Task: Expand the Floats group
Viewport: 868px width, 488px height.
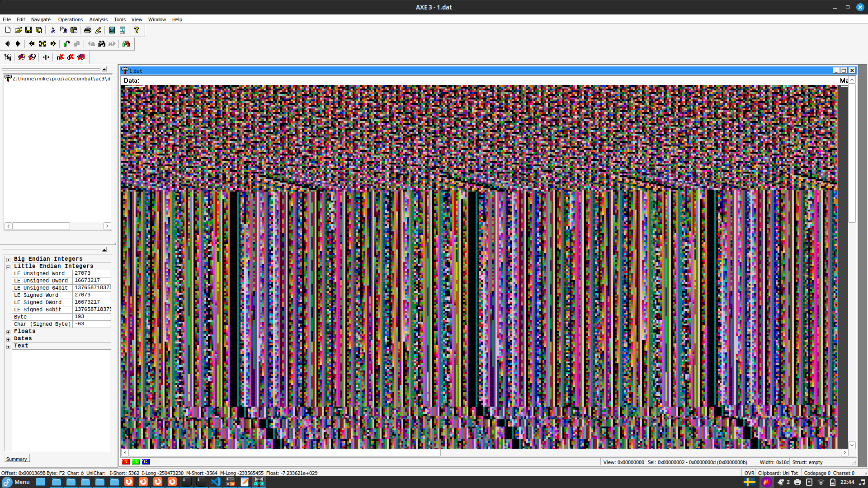Action: pos(8,332)
